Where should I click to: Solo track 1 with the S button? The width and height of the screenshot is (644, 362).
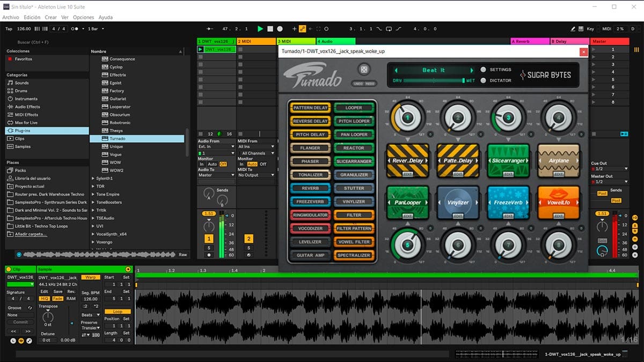click(x=209, y=248)
